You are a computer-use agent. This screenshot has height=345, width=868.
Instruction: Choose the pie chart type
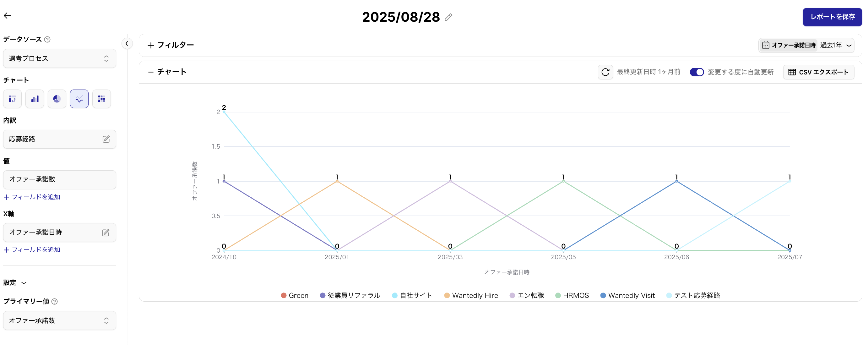(57, 99)
